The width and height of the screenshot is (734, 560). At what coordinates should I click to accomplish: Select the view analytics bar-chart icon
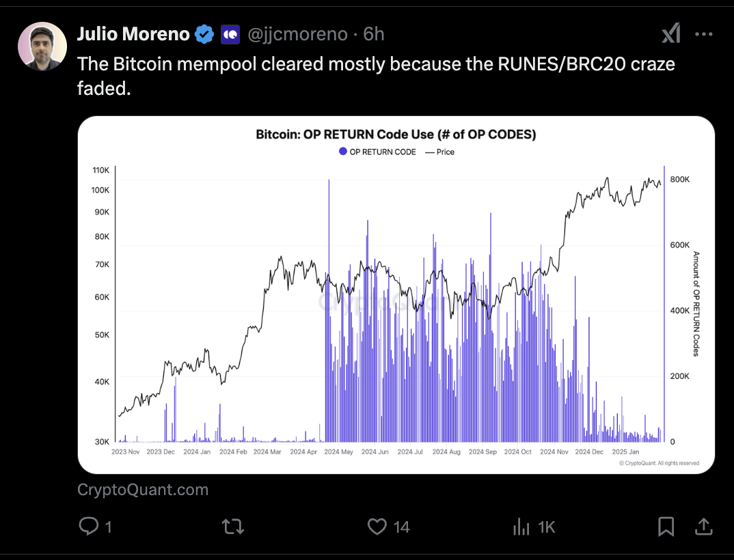pyautogui.click(x=521, y=527)
